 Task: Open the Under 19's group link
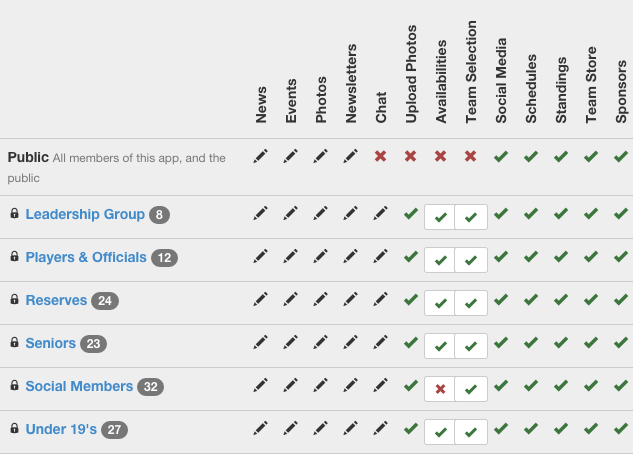click(x=61, y=429)
